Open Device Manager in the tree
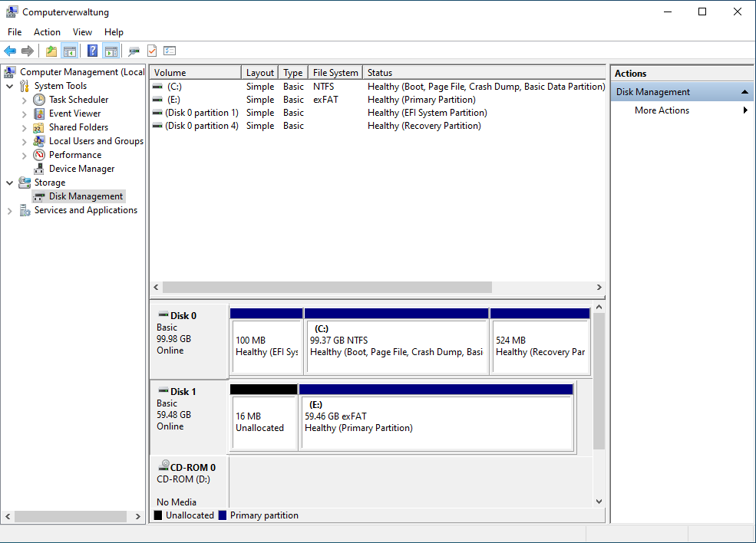Image resolution: width=756 pixels, height=543 pixels. point(81,169)
